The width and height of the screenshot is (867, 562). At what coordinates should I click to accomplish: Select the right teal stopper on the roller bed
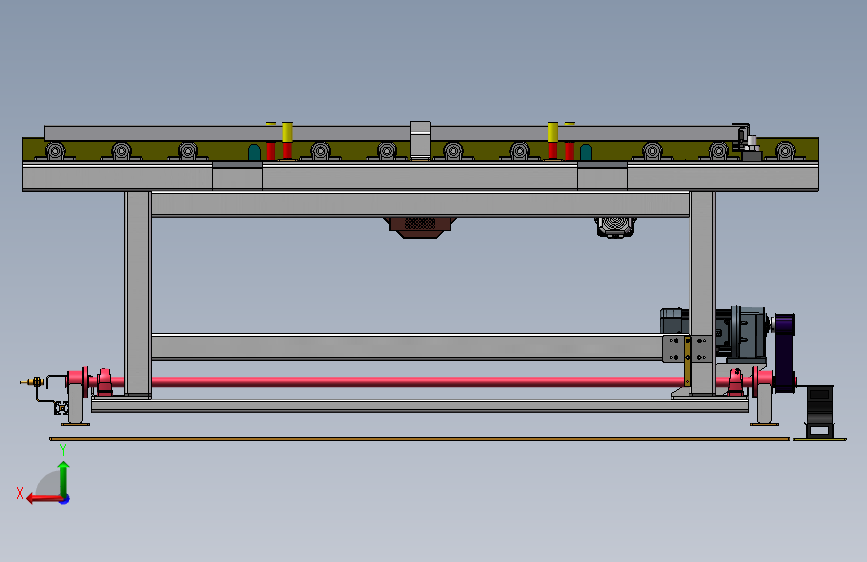click(586, 152)
